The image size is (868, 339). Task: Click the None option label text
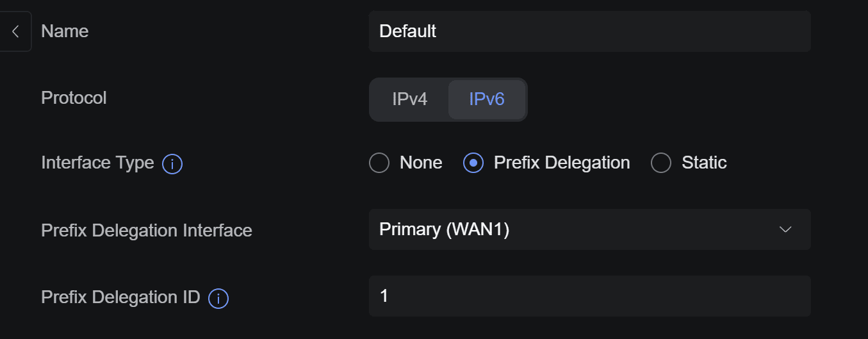pyautogui.click(x=421, y=163)
